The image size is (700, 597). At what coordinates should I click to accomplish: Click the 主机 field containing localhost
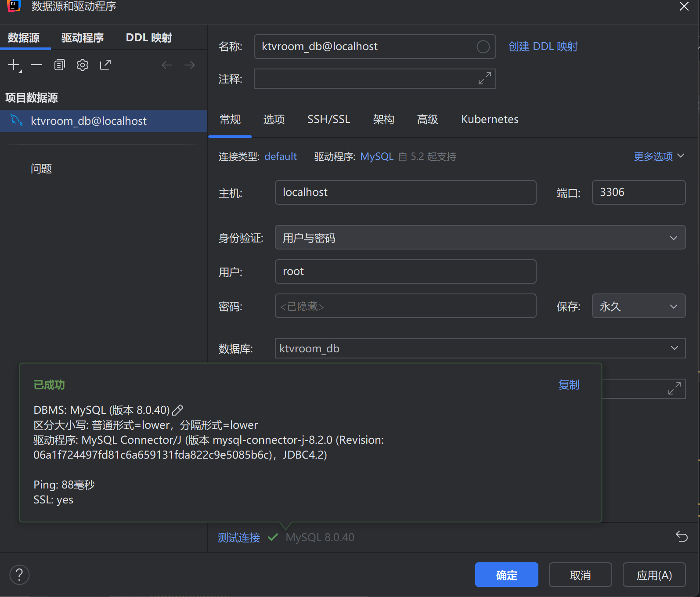[x=405, y=192]
